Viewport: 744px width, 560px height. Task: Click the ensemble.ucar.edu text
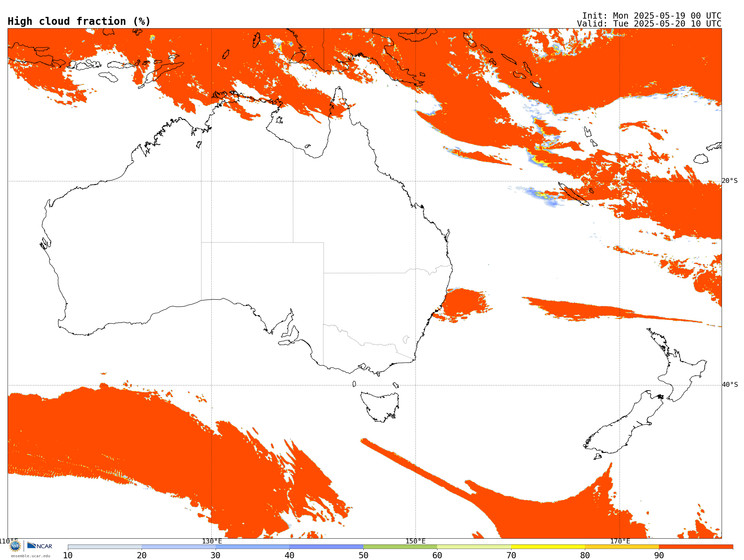[30, 556]
